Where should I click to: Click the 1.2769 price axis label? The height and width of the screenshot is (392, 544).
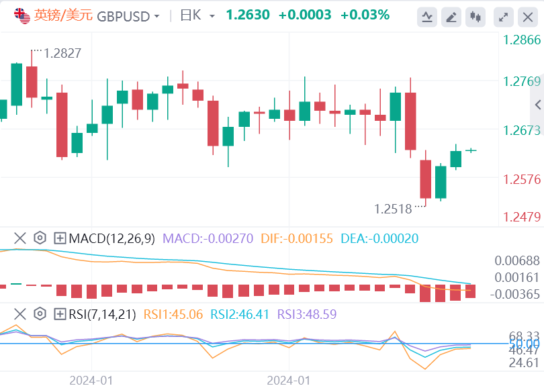[522, 81]
